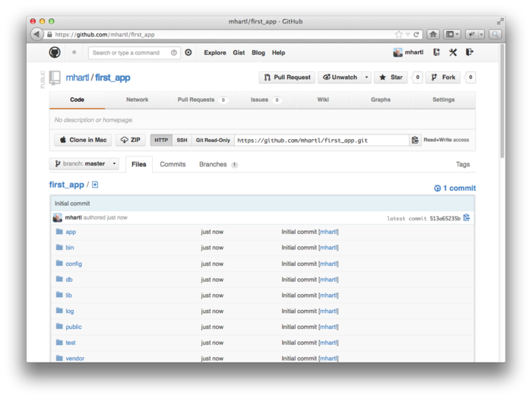Open the Wiki tab
Screen dimensions: 532x399
pos(323,100)
